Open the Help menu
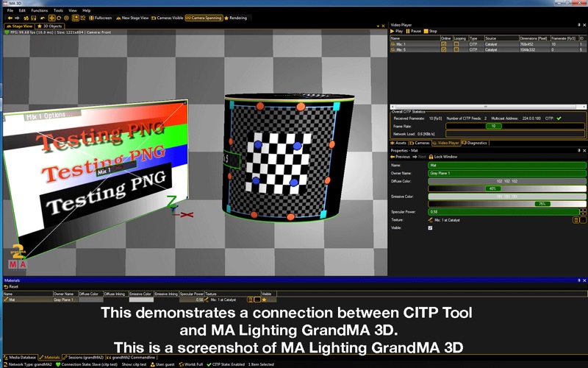This screenshot has height=368, width=588. click(86, 10)
